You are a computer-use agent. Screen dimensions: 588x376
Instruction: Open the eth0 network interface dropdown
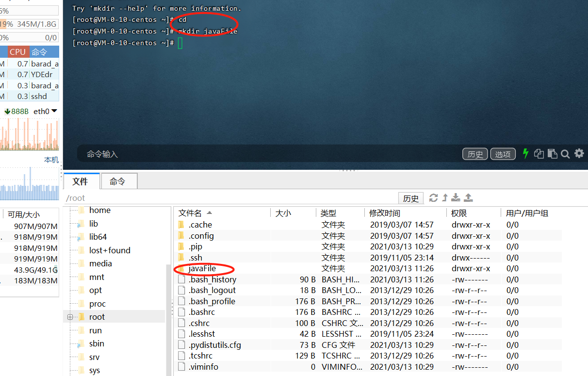[x=54, y=111]
